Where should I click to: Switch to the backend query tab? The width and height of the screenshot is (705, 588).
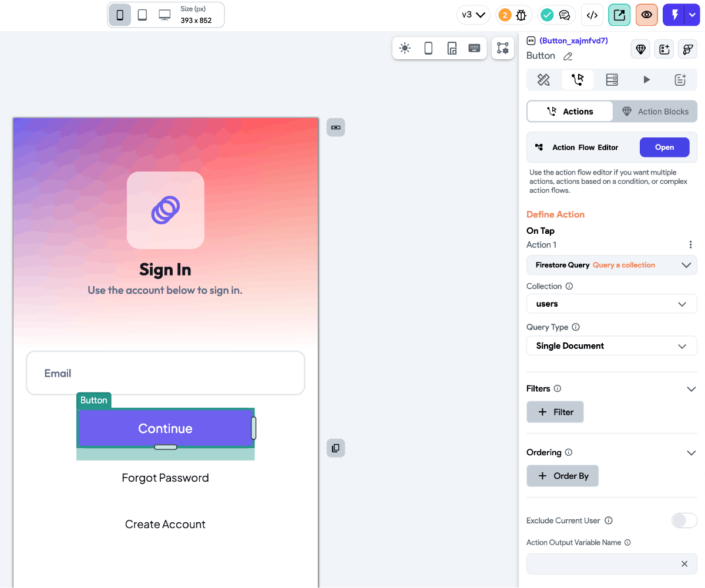click(x=612, y=80)
